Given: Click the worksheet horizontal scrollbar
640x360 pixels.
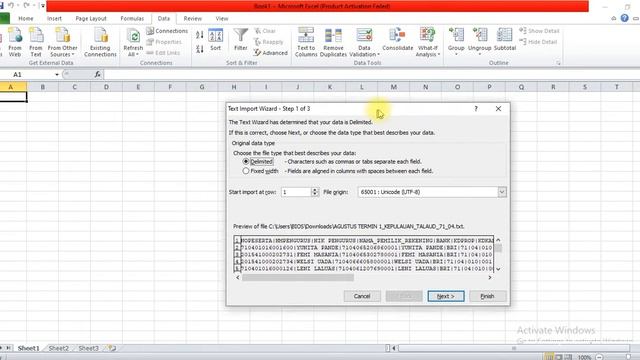Looking at the screenshot, I should 514,348.
